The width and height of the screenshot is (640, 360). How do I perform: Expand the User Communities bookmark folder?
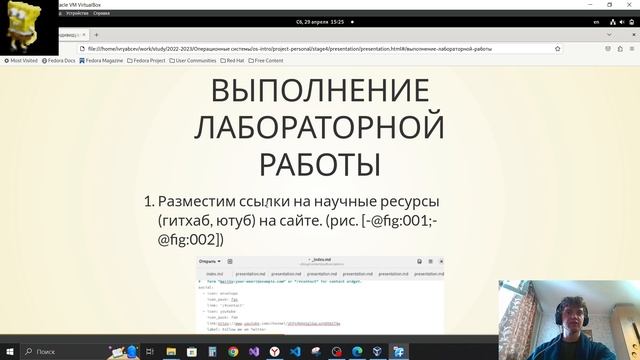click(193, 60)
